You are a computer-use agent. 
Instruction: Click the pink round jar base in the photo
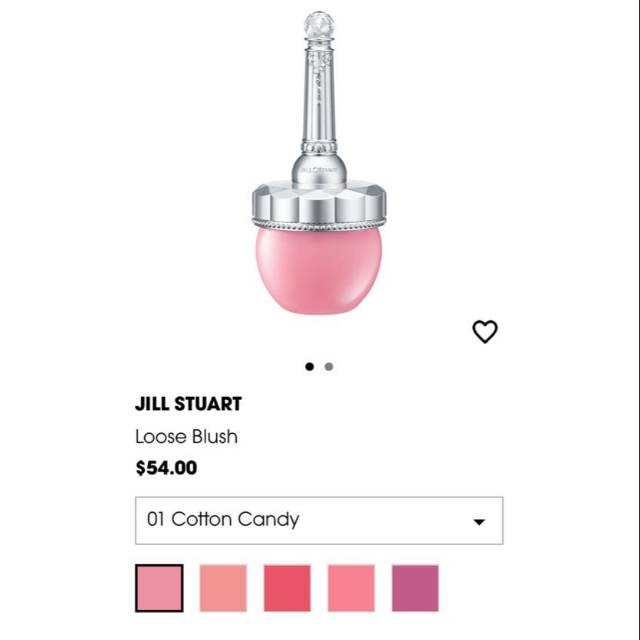(319, 270)
